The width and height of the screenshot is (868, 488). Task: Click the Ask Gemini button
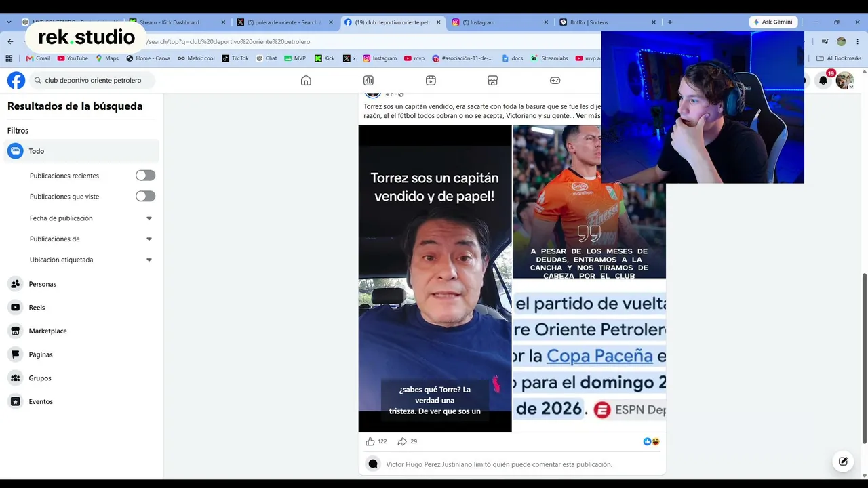pyautogui.click(x=773, y=22)
